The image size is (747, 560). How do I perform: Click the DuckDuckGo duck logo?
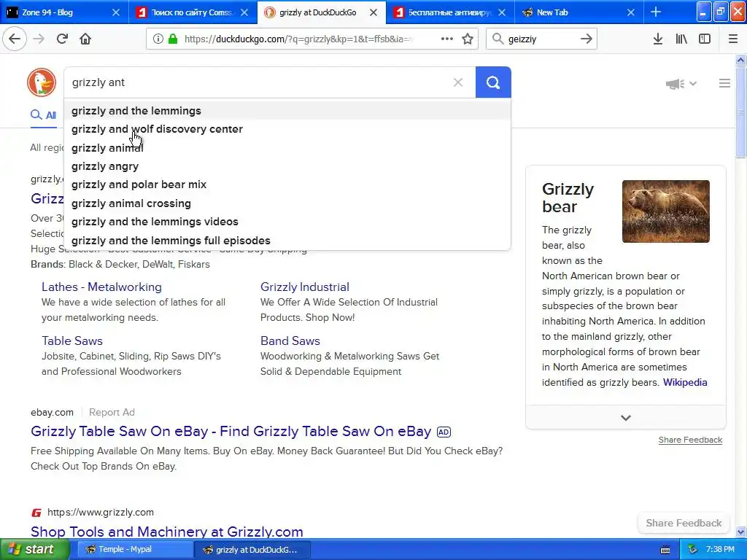(42, 82)
